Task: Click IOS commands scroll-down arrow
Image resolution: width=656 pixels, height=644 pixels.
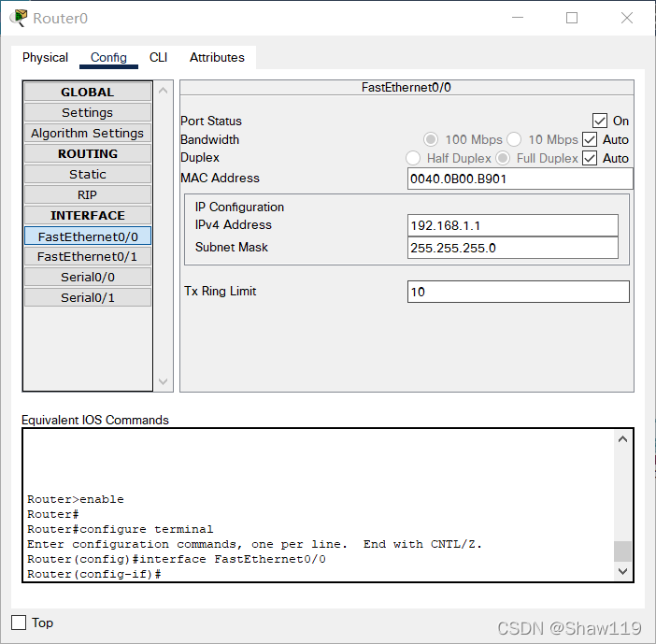Action: click(x=622, y=571)
